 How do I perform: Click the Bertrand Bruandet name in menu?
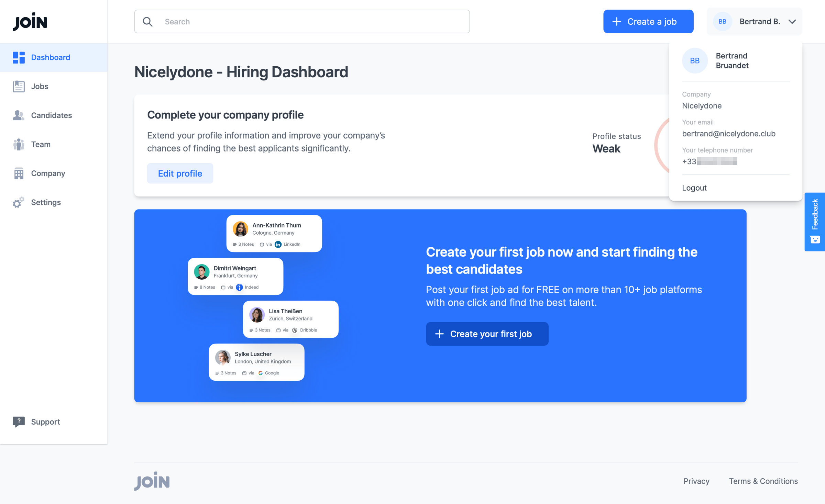coord(732,61)
